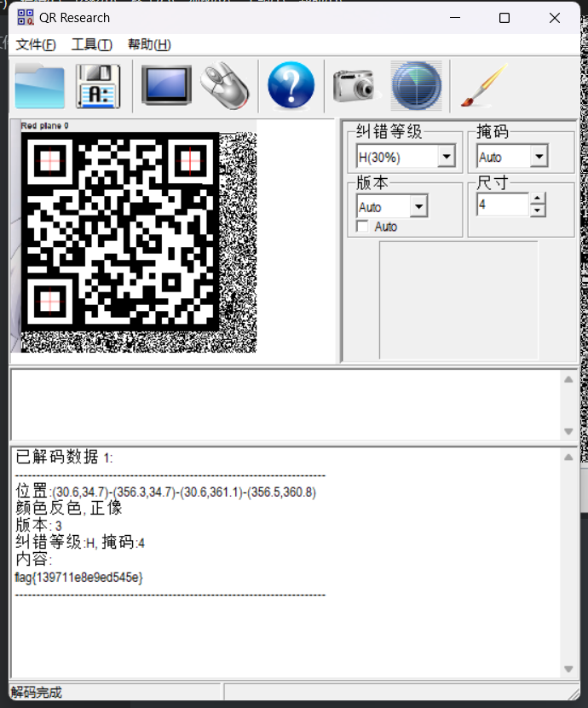Open the 文件(F) menu
588x708 pixels.
(x=36, y=45)
